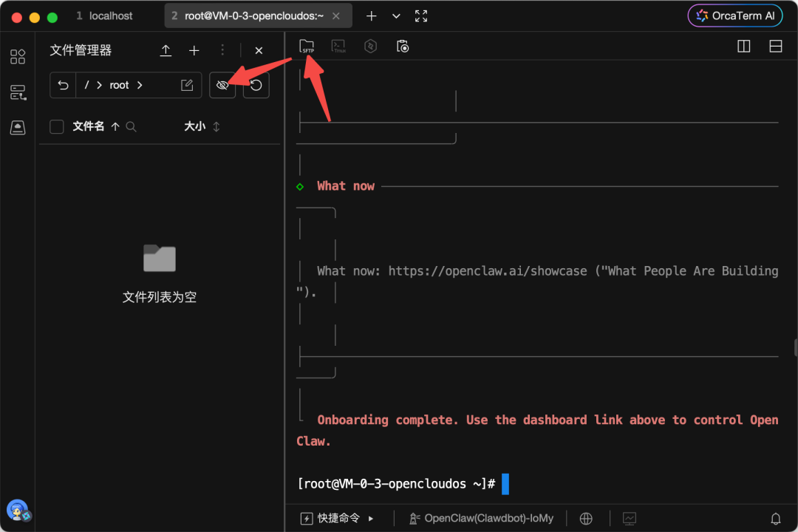Open the Tmux panel icon

click(338, 47)
